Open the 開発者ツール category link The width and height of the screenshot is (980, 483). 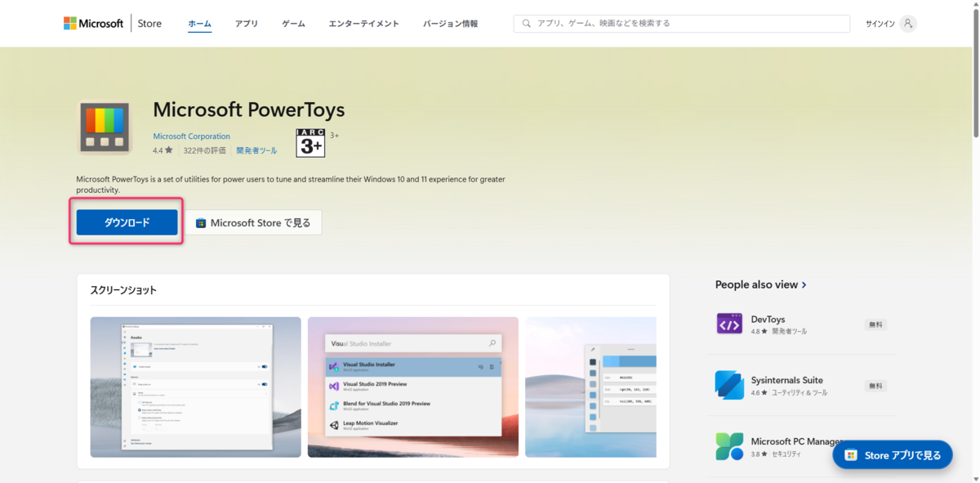(x=256, y=150)
